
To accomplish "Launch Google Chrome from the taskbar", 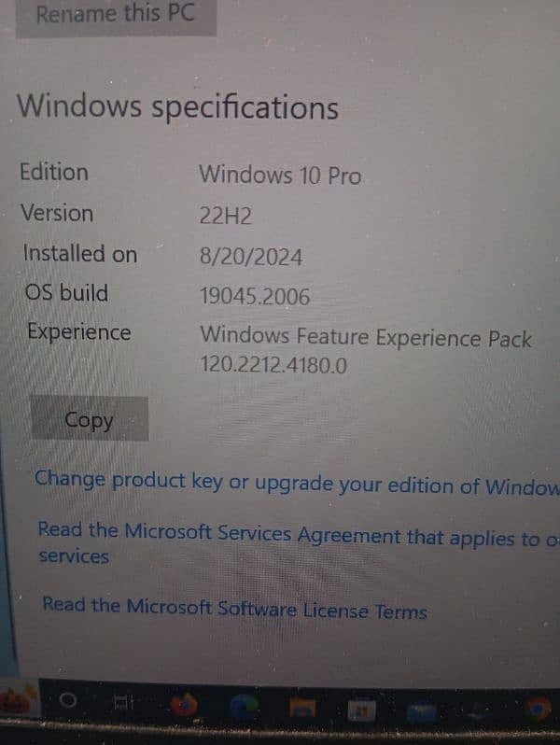I will pyautogui.click(x=539, y=710).
